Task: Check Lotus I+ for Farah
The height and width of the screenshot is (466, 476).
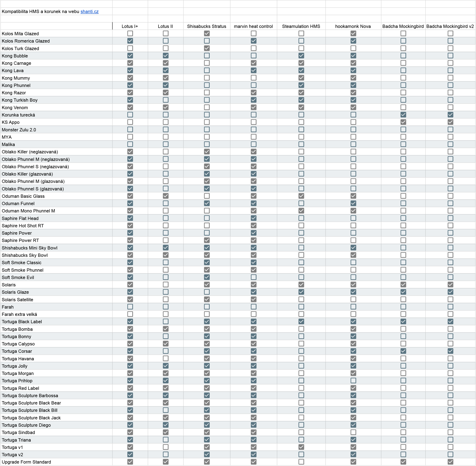Action: [130, 307]
